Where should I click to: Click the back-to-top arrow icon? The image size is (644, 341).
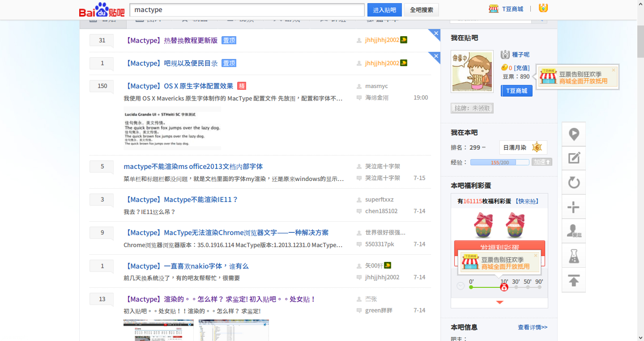574,280
